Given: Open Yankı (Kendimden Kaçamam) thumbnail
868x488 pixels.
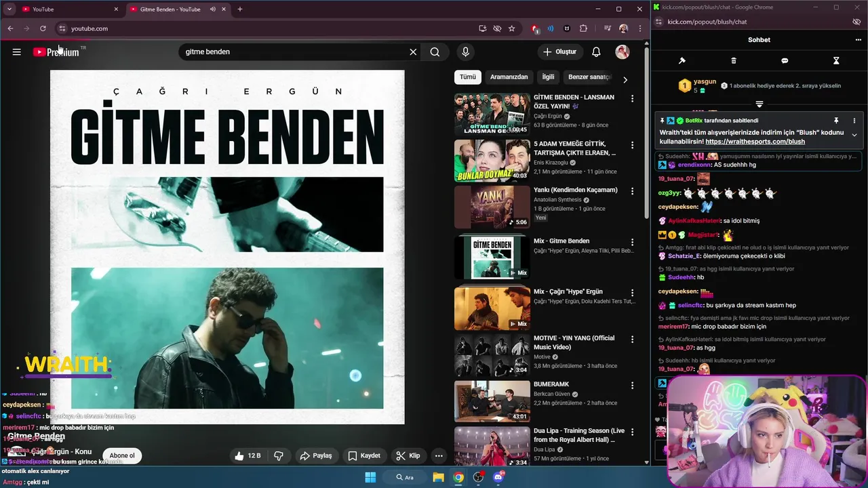Looking at the screenshot, I should (492, 207).
